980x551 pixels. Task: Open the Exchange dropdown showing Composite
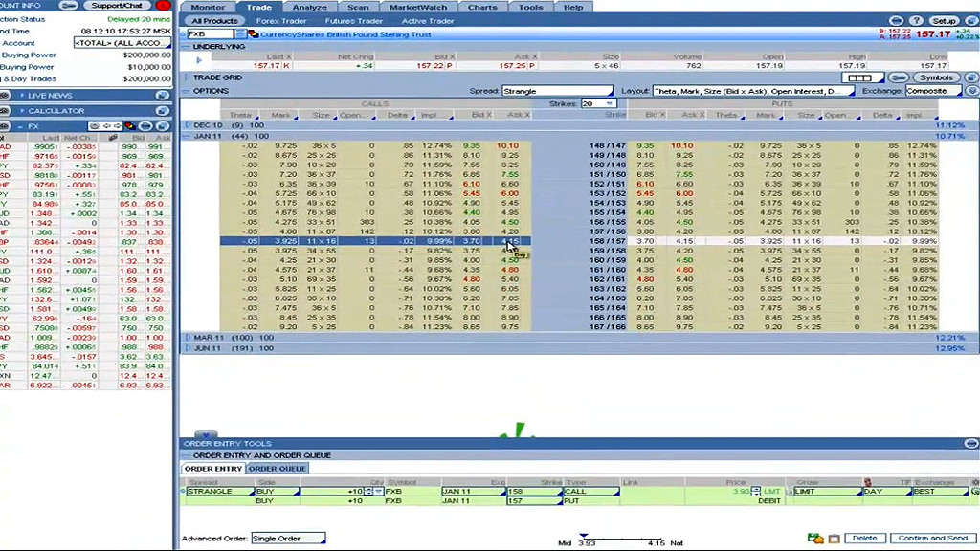(932, 91)
